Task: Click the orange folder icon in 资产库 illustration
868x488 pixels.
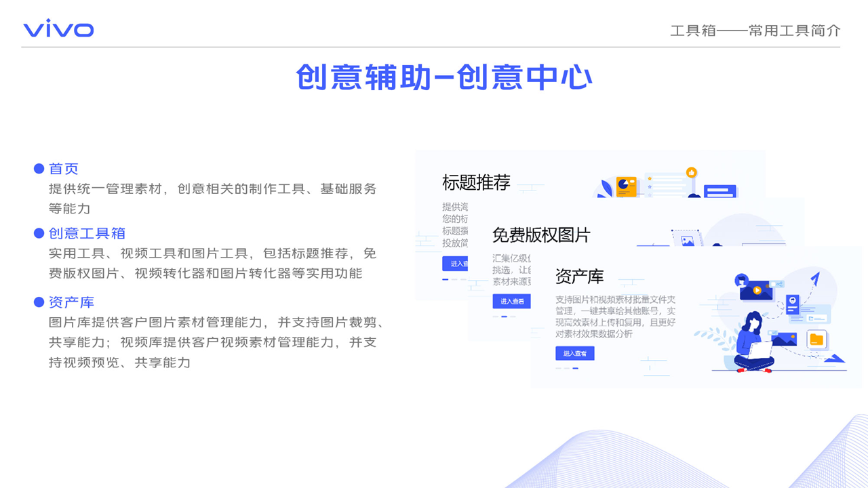Action: (816, 339)
